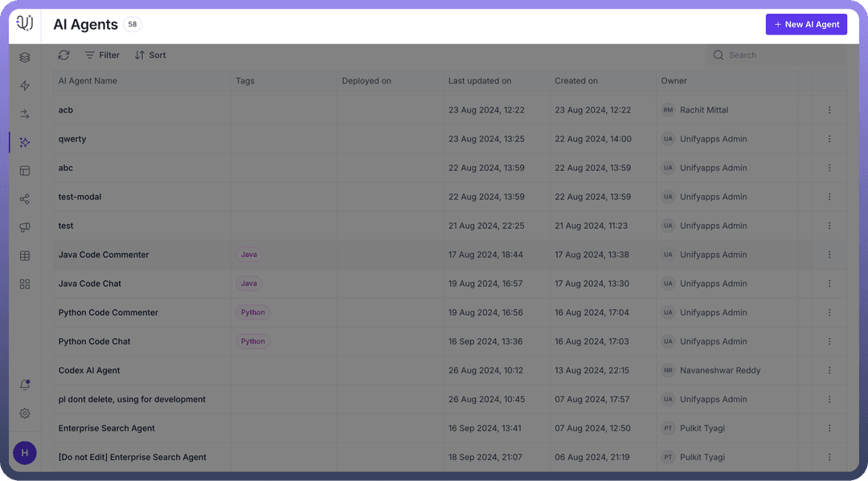The width and height of the screenshot is (868, 481).
Task: Select the AI Agents sparkle icon
Action: (25, 142)
